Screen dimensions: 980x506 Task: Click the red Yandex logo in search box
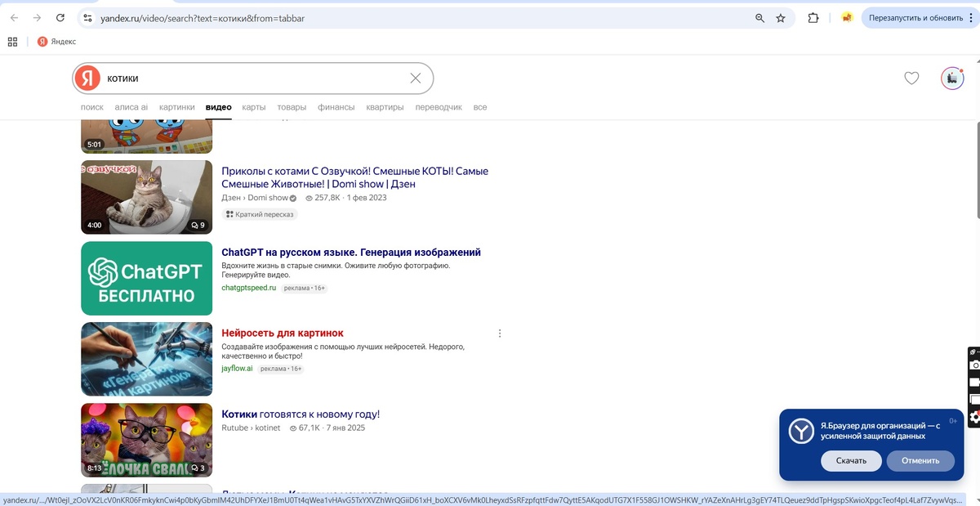[x=87, y=78]
